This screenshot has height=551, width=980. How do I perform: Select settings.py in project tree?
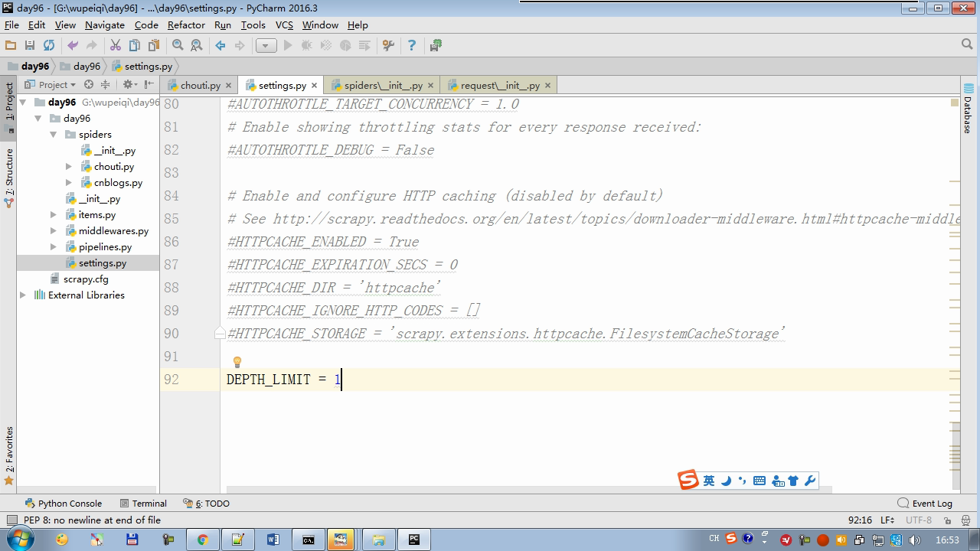pos(102,262)
